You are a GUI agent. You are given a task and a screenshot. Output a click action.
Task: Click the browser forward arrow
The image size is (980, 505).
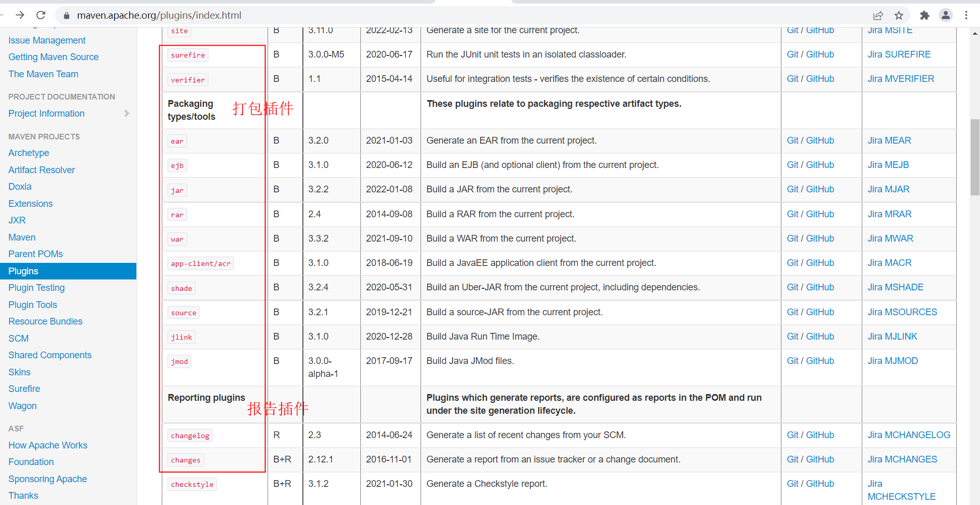20,15
